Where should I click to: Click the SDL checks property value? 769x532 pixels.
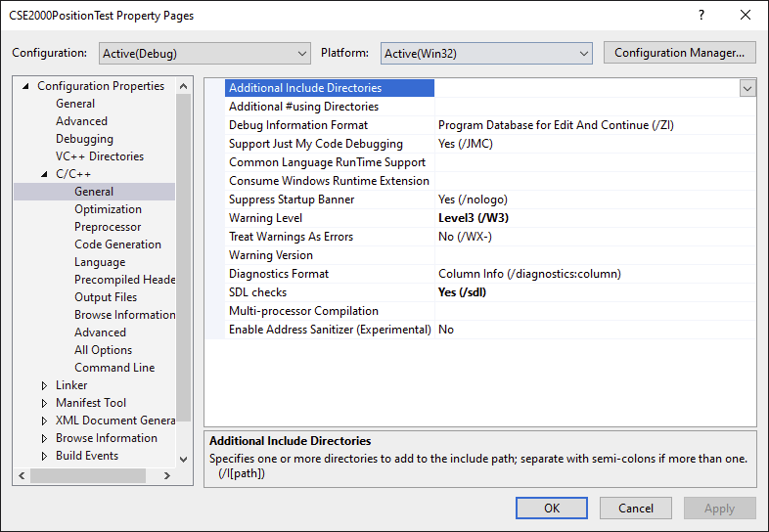click(463, 292)
